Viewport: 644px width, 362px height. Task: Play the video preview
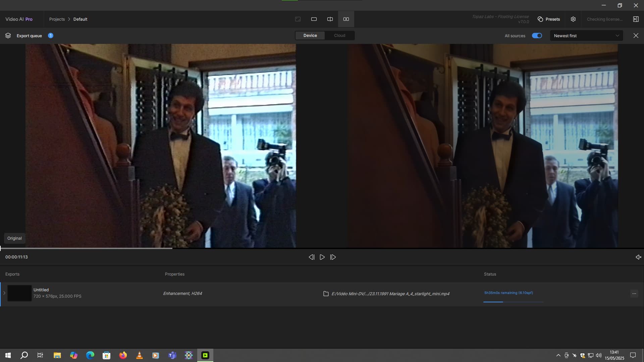click(x=322, y=257)
